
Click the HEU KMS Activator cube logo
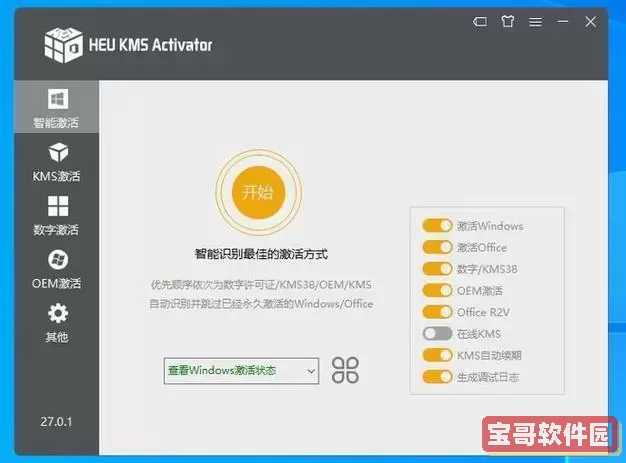[63, 45]
